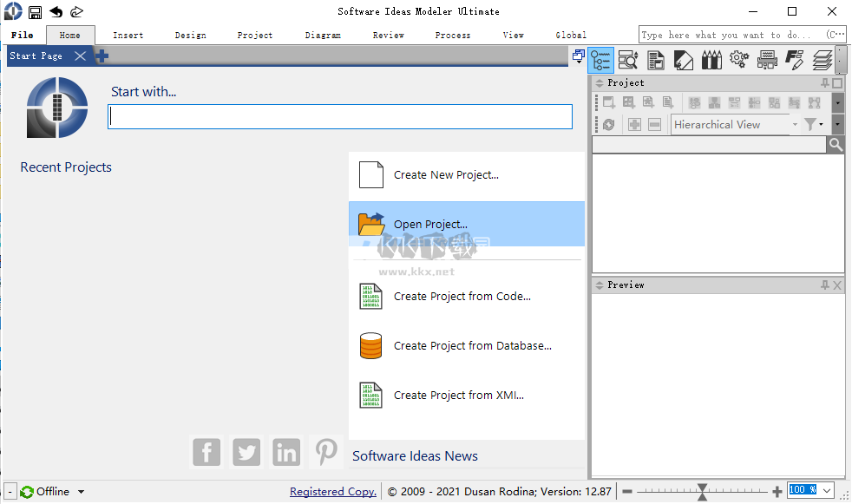Image resolution: width=852 pixels, height=504 pixels.
Task: Switch to the Diagram ribbon tab
Action: [323, 35]
